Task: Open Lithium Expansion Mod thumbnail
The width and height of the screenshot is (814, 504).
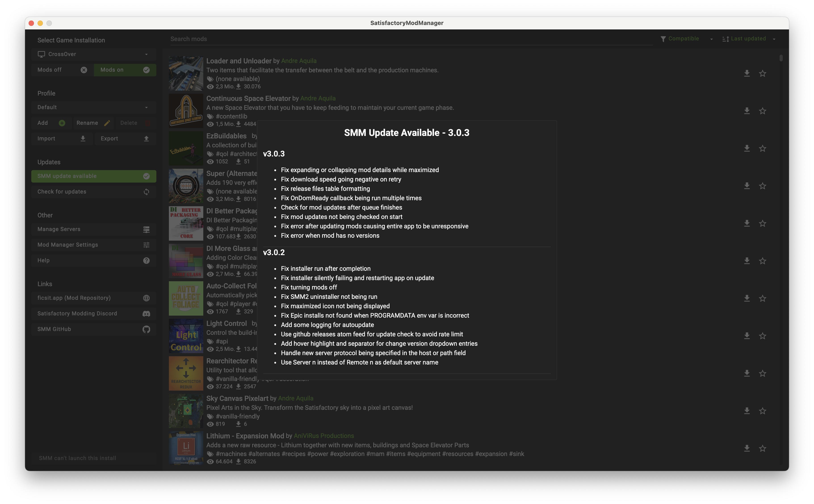Action: point(186,448)
